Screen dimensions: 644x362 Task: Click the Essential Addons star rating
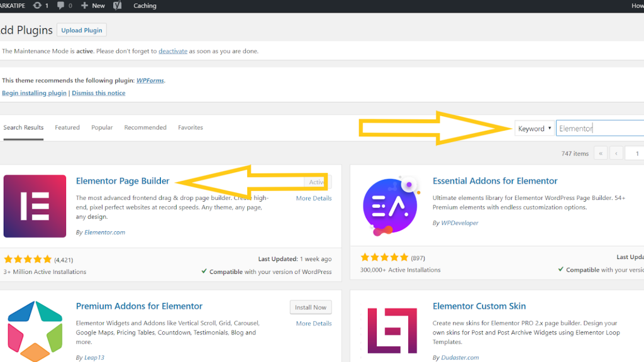coord(384,258)
